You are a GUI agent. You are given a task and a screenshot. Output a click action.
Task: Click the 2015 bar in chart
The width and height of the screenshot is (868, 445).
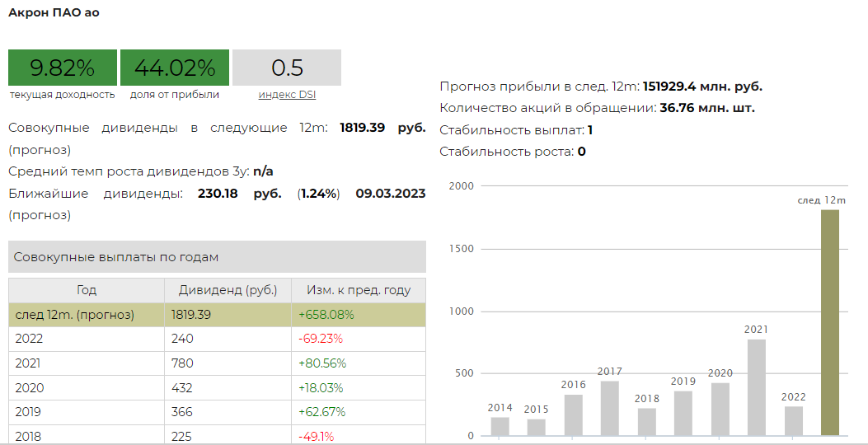click(x=536, y=428)
